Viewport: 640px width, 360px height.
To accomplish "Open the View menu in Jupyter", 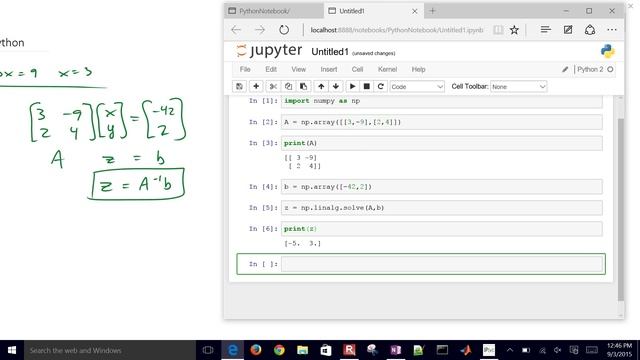I will [298, 69].
